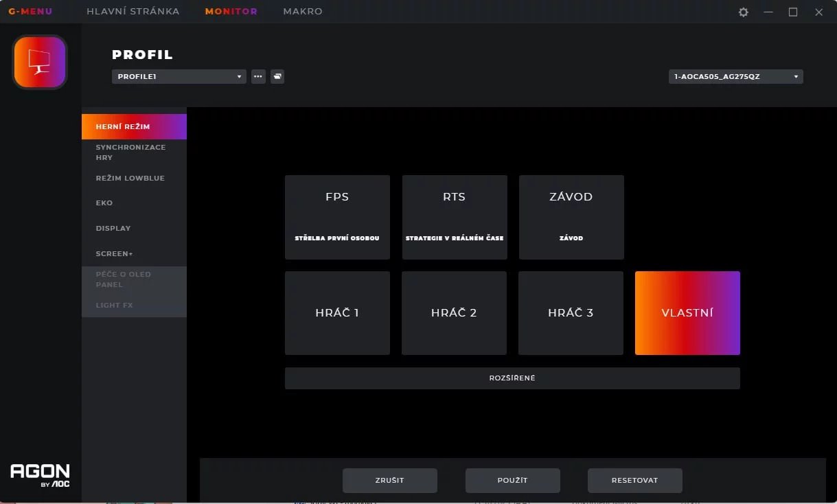Open the G-Menu settings gear
The image size is (837, 504).
tap(743, 12)
